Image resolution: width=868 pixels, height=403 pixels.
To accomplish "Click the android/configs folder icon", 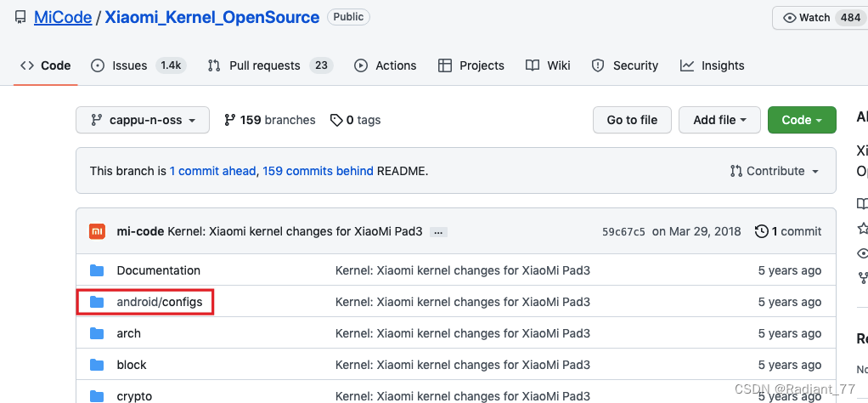I will pos(97,302).
